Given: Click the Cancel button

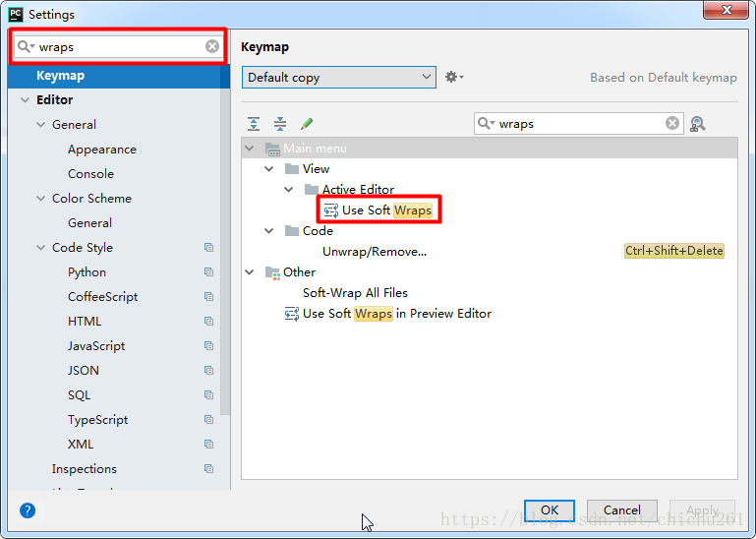Looking at the screenshot, I should pos(622,510).
